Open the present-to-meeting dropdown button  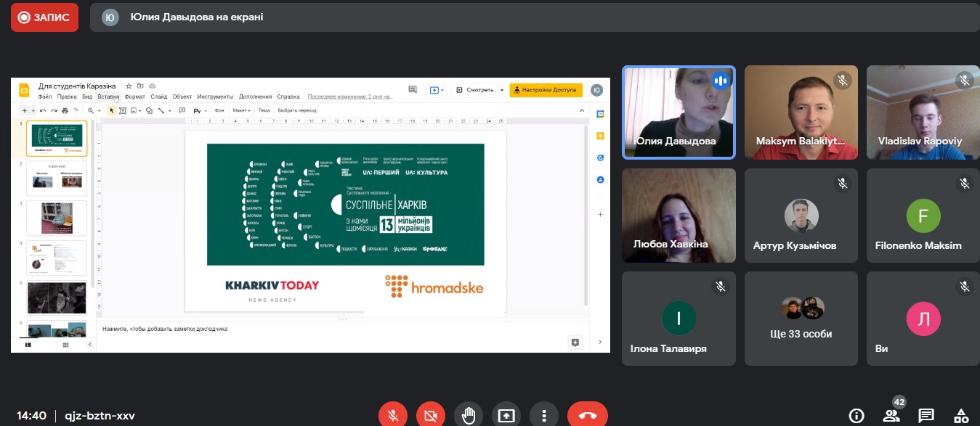coord(436,90)
